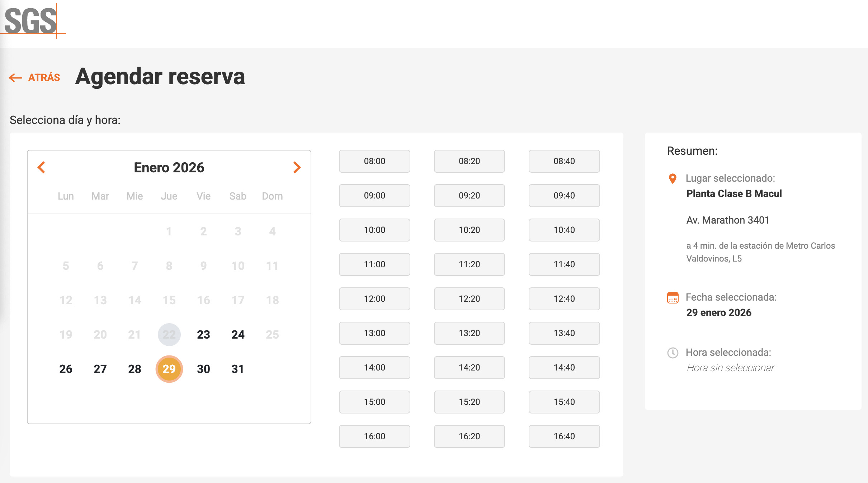Go to previous month in calendar
This screenshot has height=483, width=868.
[42, 167]
